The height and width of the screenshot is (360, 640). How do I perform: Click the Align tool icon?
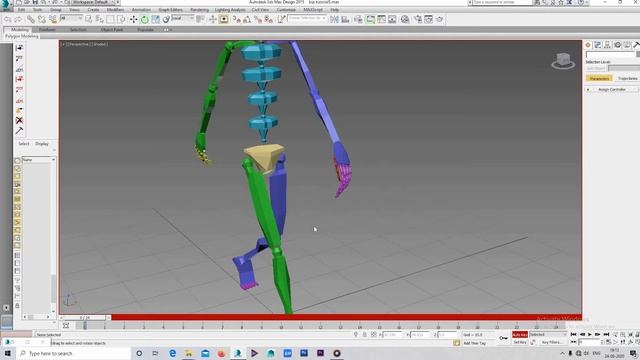pyautogui.click(x=345, y=19)
